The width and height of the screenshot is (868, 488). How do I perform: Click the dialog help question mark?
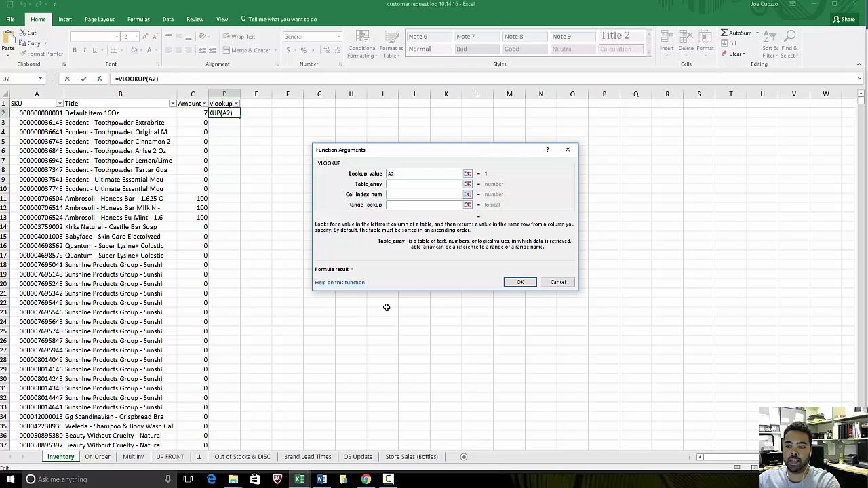(x=547, y=150)
